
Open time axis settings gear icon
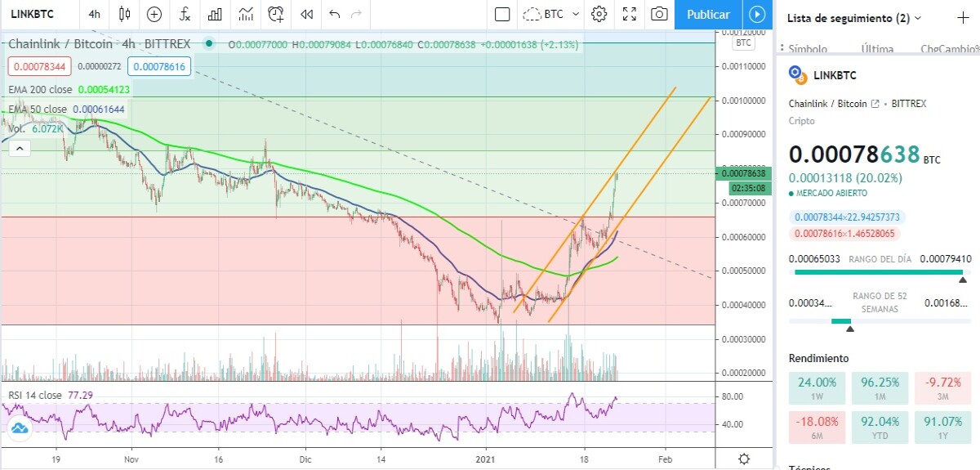click(744, 459)
